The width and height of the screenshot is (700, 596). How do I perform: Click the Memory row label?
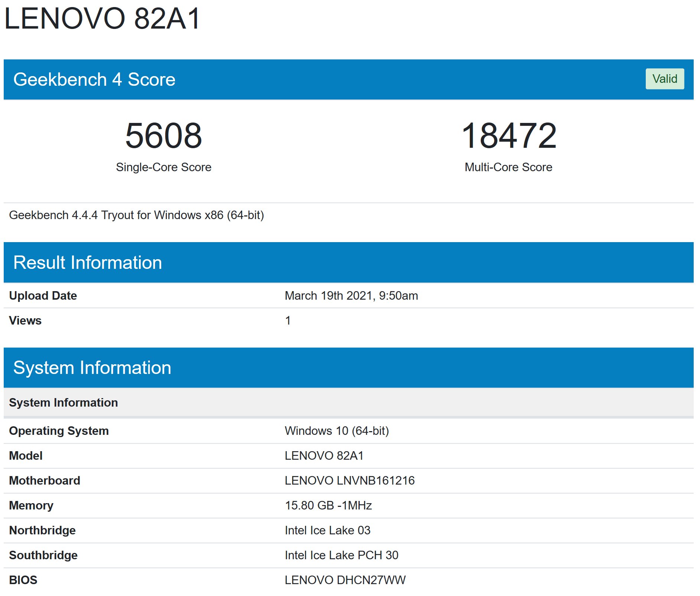[x=31, y=505]
